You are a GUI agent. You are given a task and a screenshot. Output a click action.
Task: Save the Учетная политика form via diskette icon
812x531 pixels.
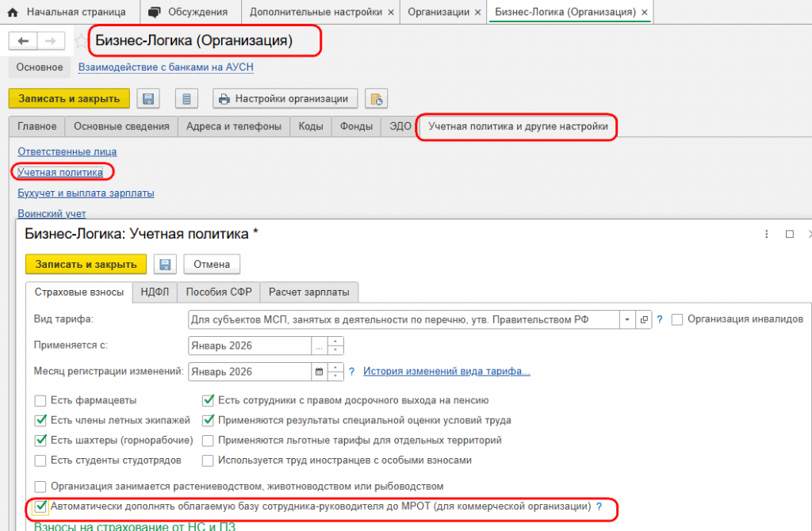(165, 265)
